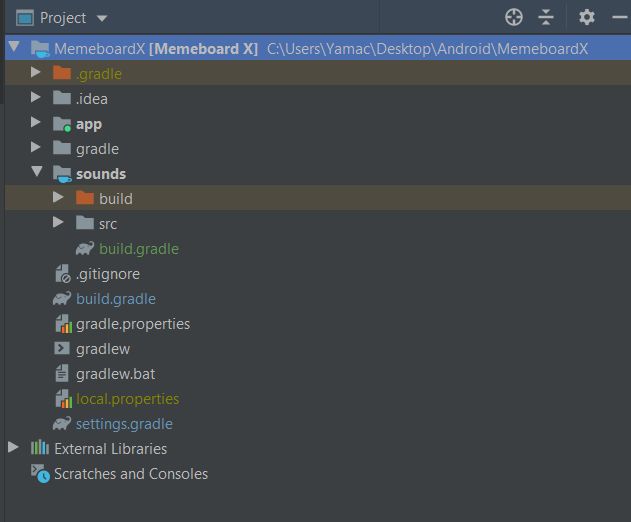
Task: Expand the .idea folder arrow
Action: [35, 97]
